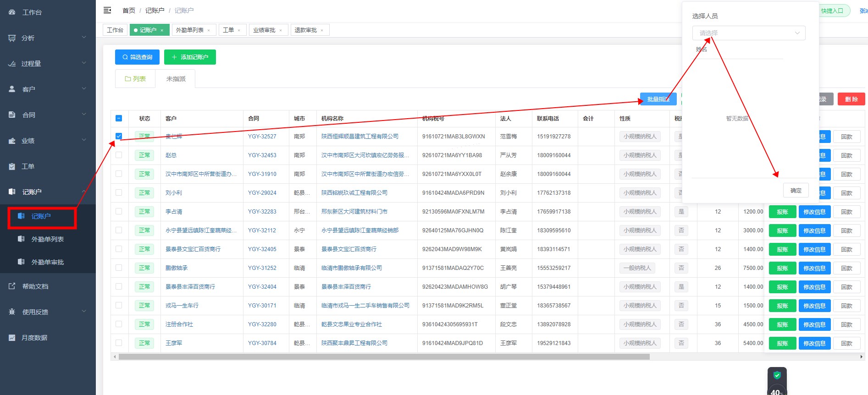This screenshot has width=868, height=395.
Task: Click tax number 92610721MA6YY1BA98
Action: 452,155
